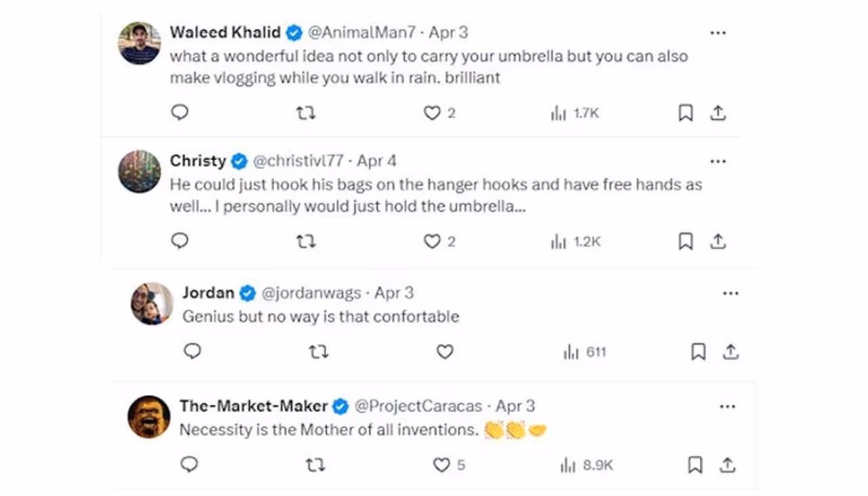This screenshot has width=868, height=496.
Task: Open more options for Waleed Khalid's tweet
Action: click(x=717, y=33)
